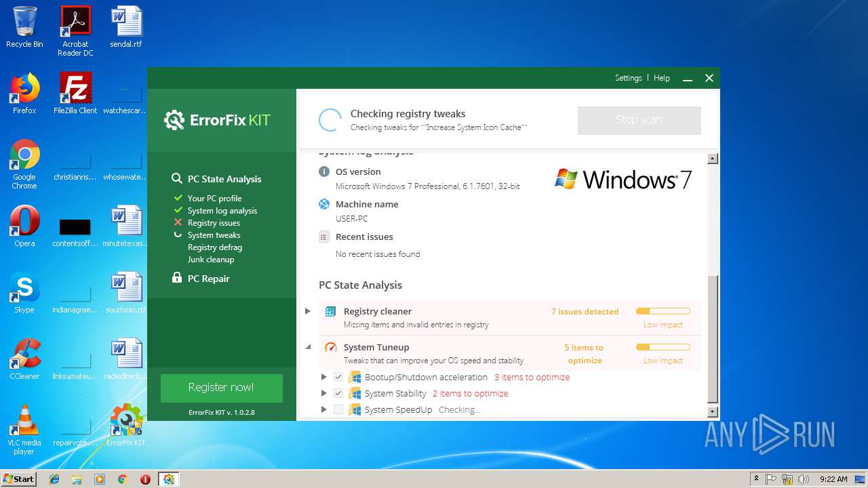
Task: Click the scrollbar up arrow
Action: 712,159
